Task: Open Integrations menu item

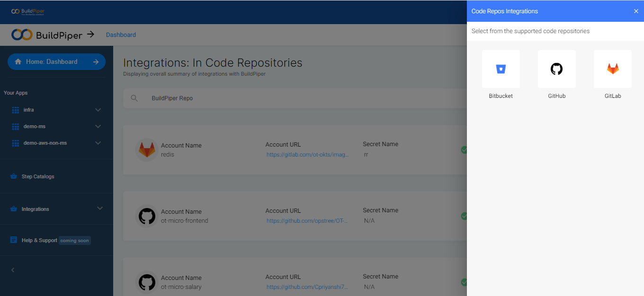Action: tap(35, 209)
